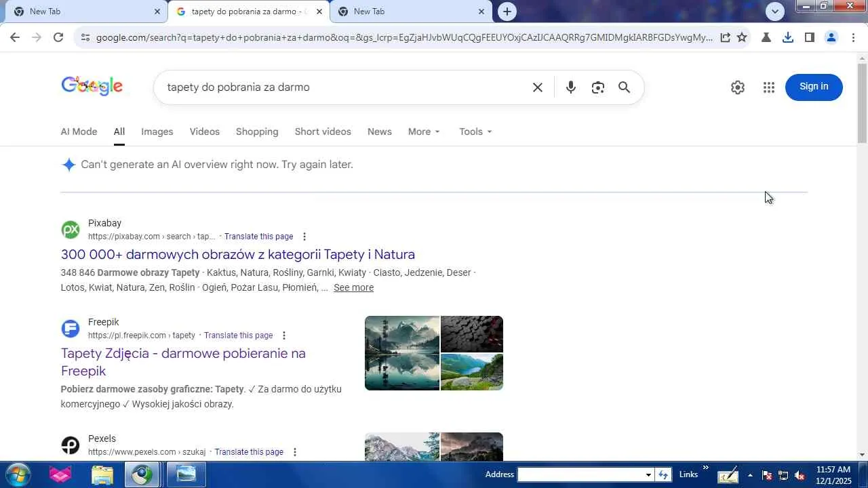
Task: Focus the Google search input field
Action: pyautogui.click(x=343, y=87)
